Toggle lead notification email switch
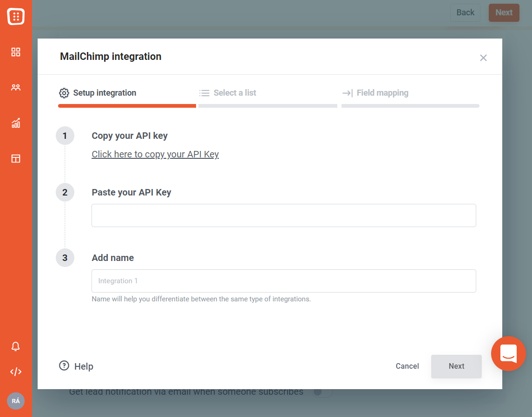The width and height of the screenshot is (532, 417). [322, 392]
